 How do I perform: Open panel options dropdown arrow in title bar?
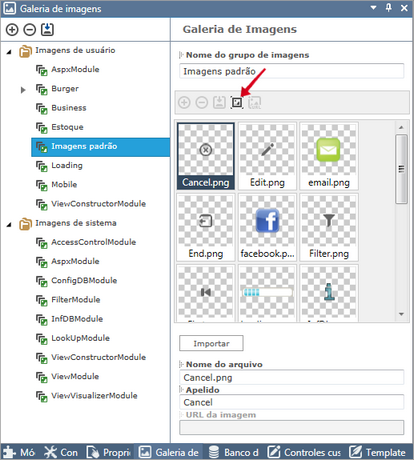(373, 8)
